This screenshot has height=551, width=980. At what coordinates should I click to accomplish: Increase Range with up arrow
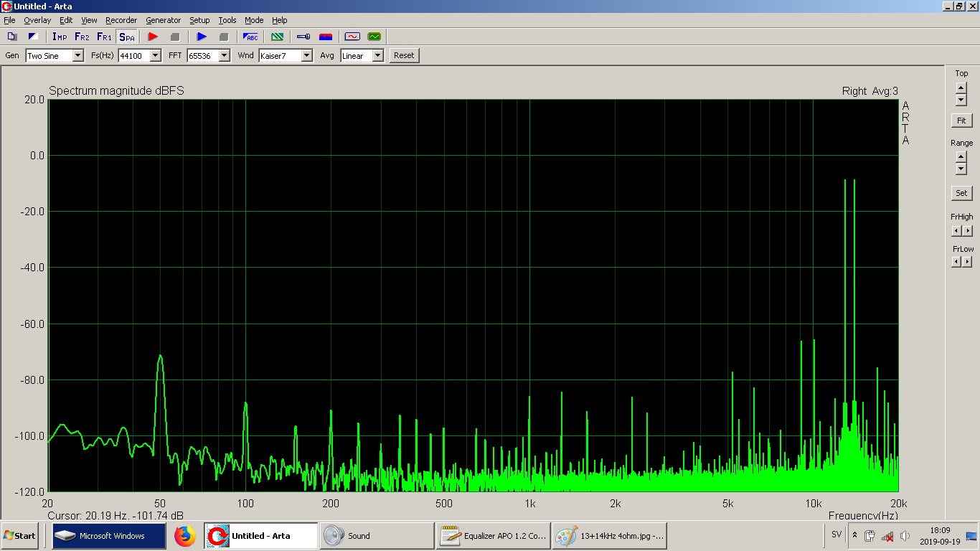pyautogui.click(x=961, y=156)
